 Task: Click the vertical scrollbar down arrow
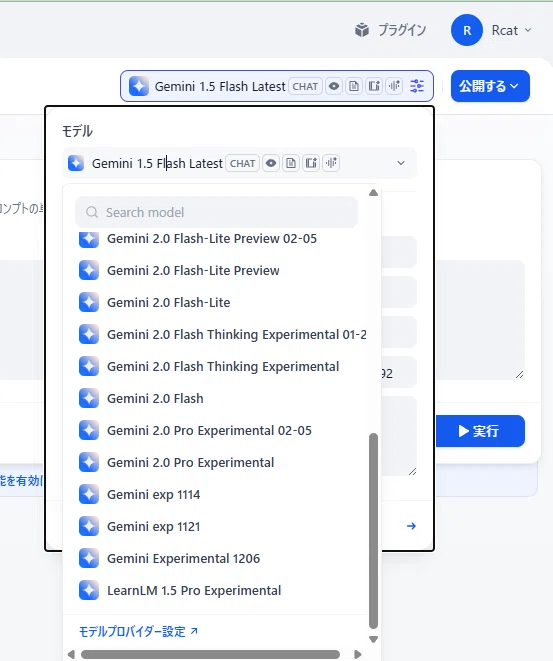coord(373,640)
